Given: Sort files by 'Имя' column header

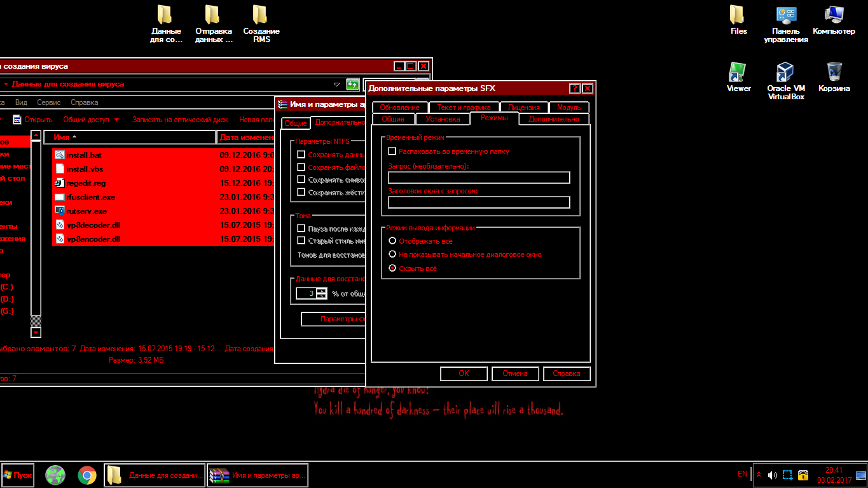Looking at the screenshot, I should [x=129, y=137].
